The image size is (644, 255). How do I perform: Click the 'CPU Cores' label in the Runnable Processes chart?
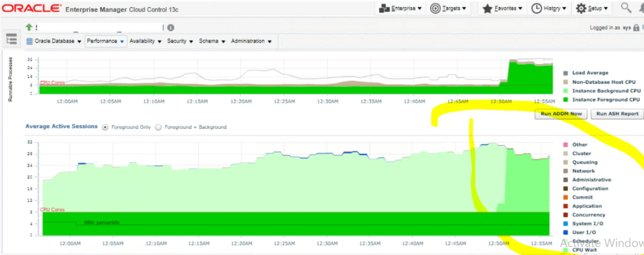(52, 83)
